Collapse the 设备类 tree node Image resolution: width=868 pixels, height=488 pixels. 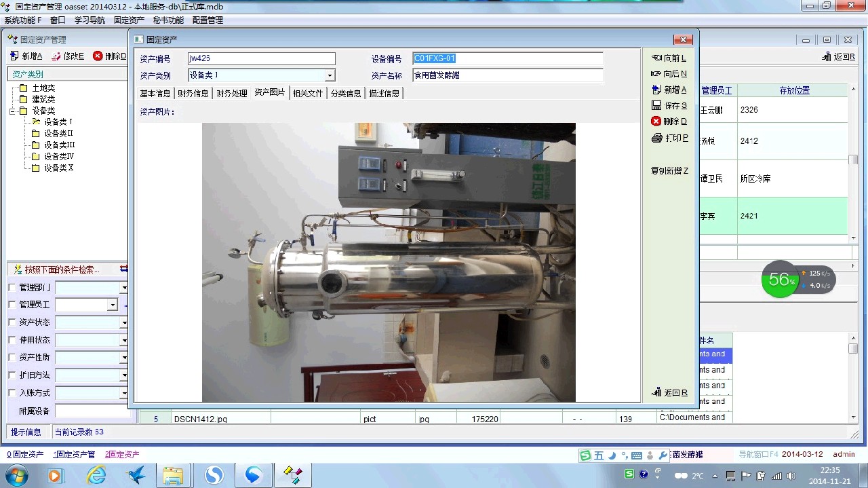pos(12,111)
